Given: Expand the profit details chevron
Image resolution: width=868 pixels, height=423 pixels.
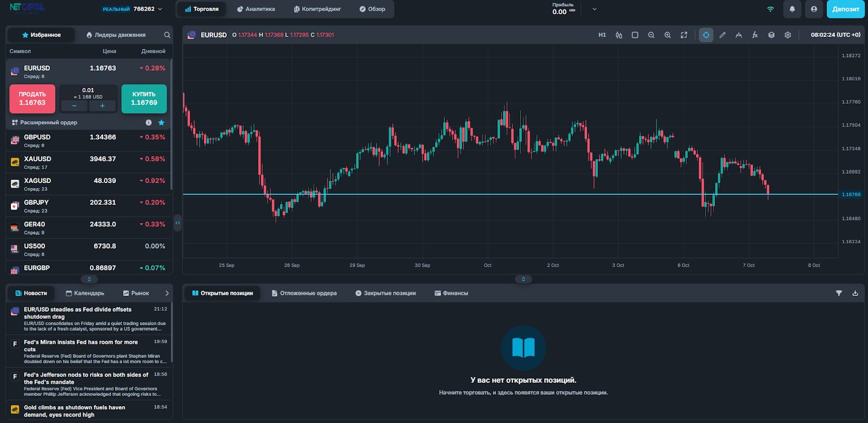Looking at the screenshot, I should click(595, 9).
